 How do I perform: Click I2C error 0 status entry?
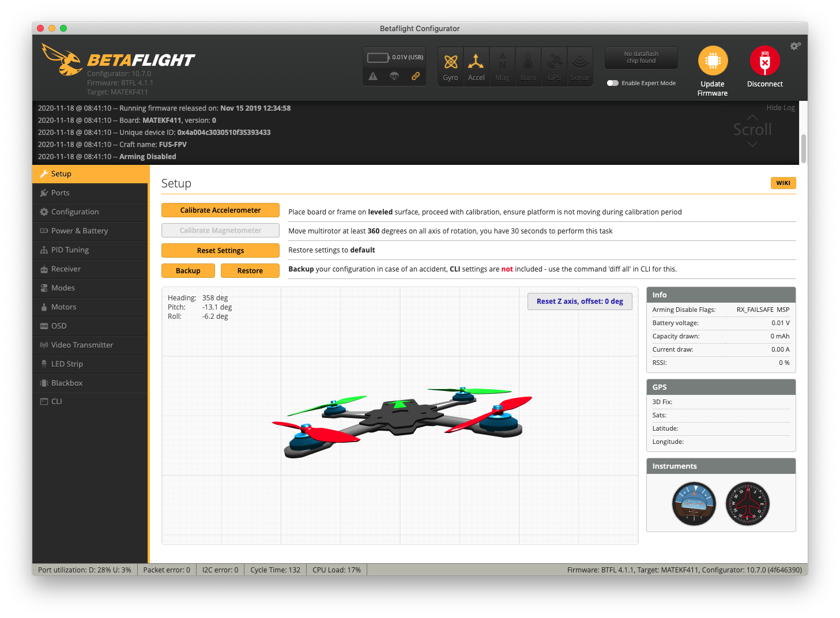point(220,570)
